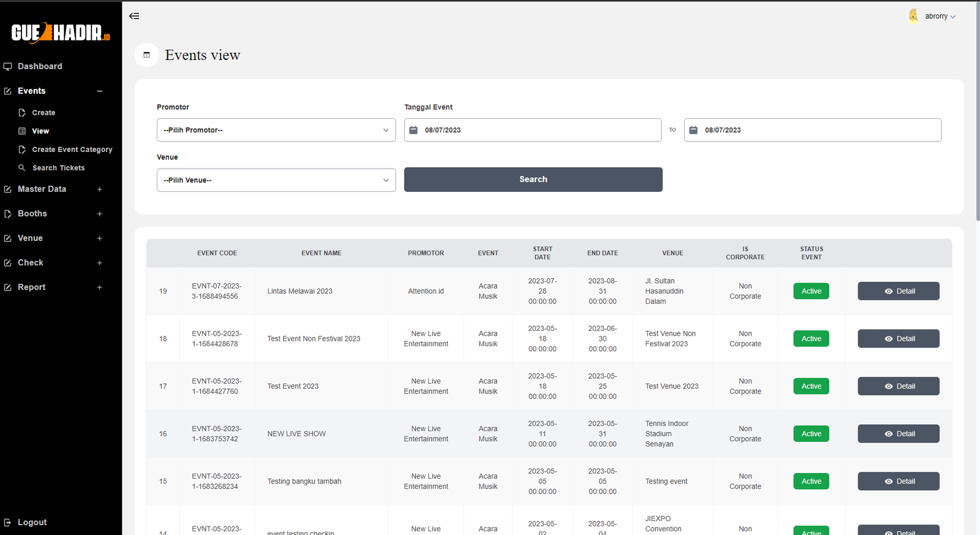
Task: Click the IS CORPORATE column header
Action: 745,253
